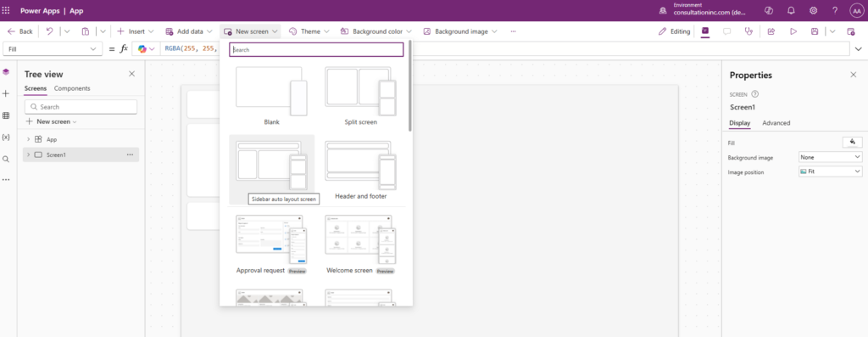Close the Properties panel
Screen dimensions: 868x337
853,75
